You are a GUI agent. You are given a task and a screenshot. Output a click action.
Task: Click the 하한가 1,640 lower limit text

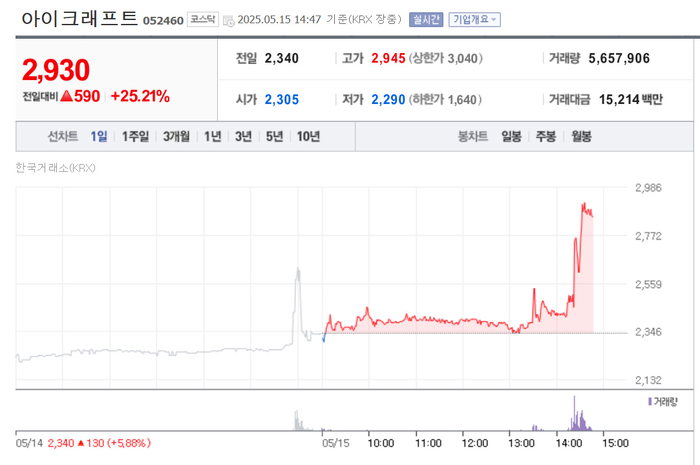445,100
